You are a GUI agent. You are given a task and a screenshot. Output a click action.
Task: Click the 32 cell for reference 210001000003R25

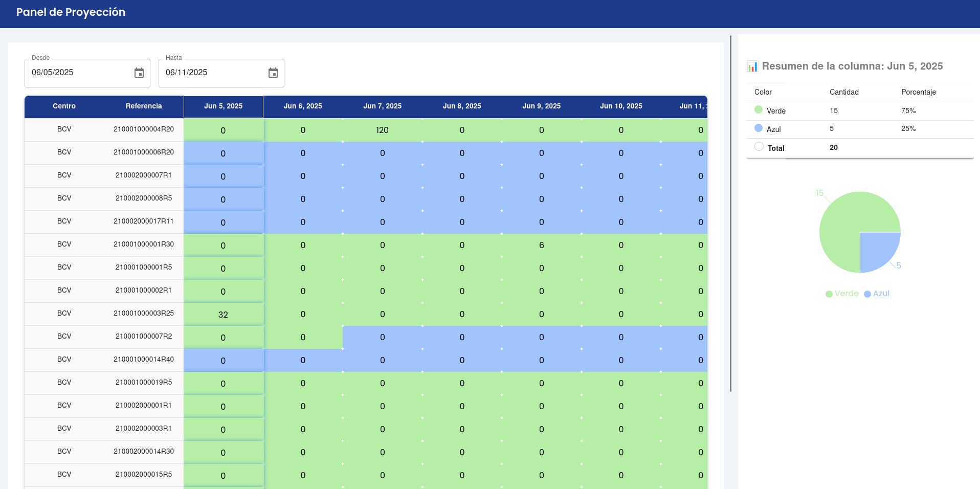point(223,315)
